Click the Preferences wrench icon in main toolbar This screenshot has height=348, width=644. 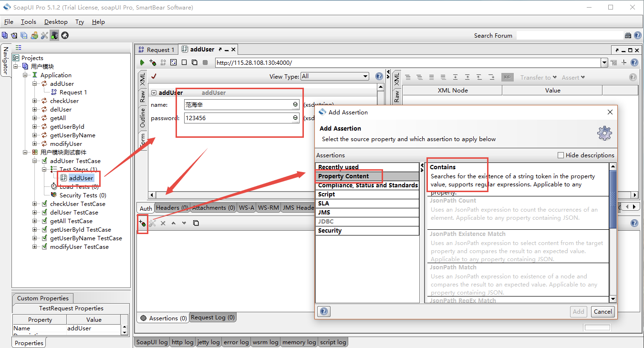click(44, 35)
